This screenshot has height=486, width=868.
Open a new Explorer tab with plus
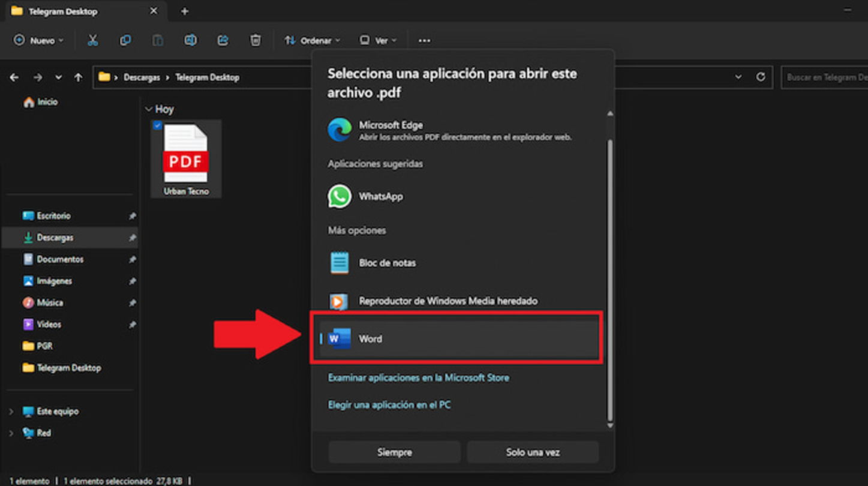click(x=185, y=11)
